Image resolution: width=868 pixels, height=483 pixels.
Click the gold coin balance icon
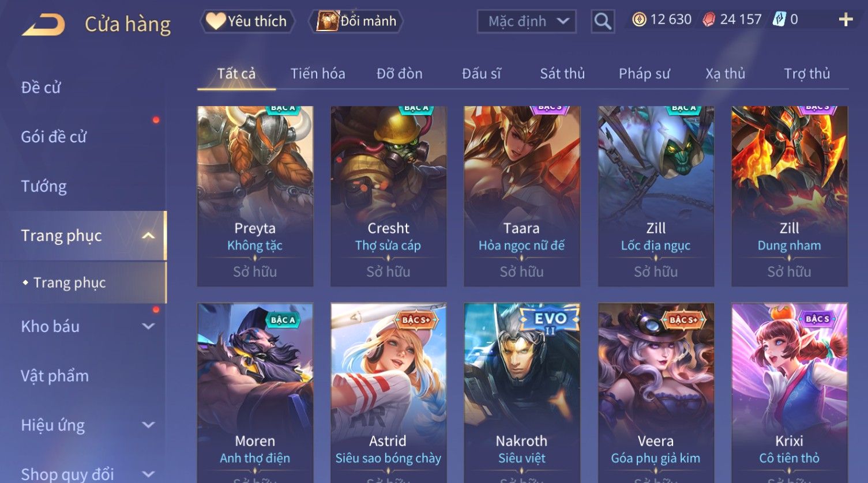639,20
